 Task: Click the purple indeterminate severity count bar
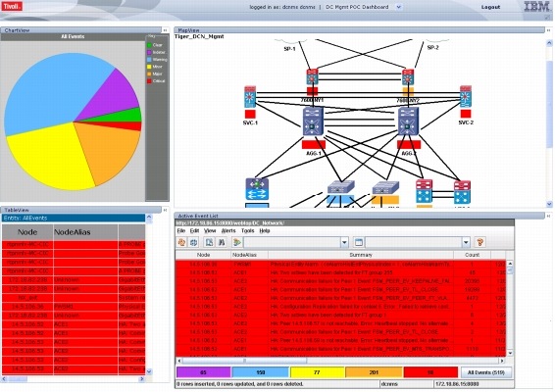(203, 372)
